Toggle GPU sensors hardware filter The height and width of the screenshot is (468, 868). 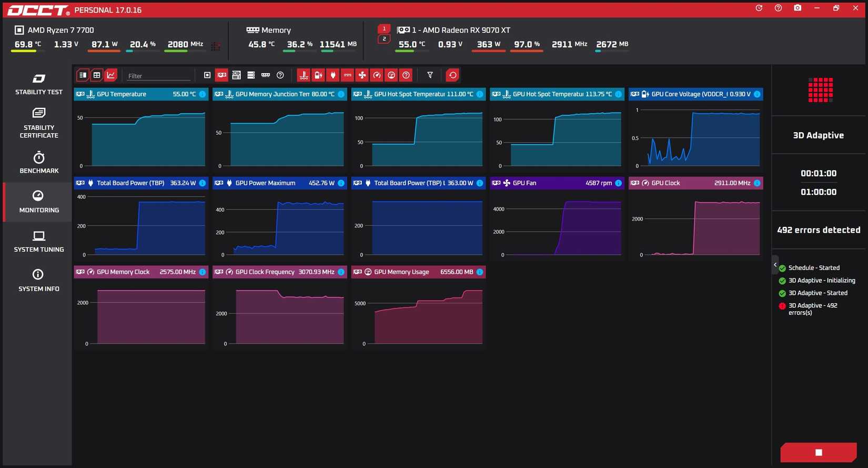222,75
